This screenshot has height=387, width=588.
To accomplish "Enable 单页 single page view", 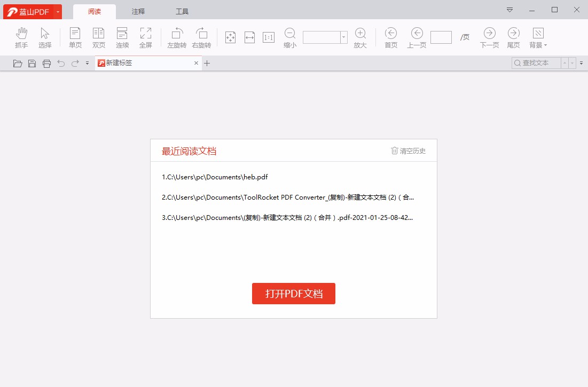I will click(75, 36).
